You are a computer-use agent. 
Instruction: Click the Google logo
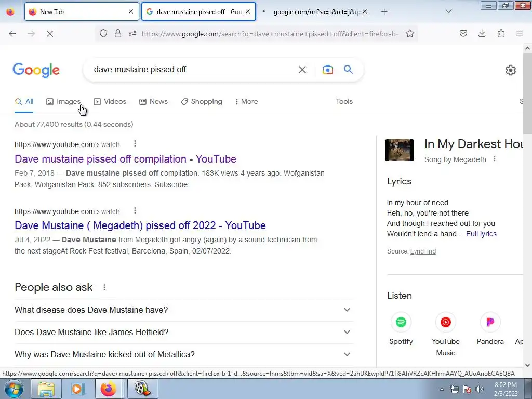click(36, 70)
